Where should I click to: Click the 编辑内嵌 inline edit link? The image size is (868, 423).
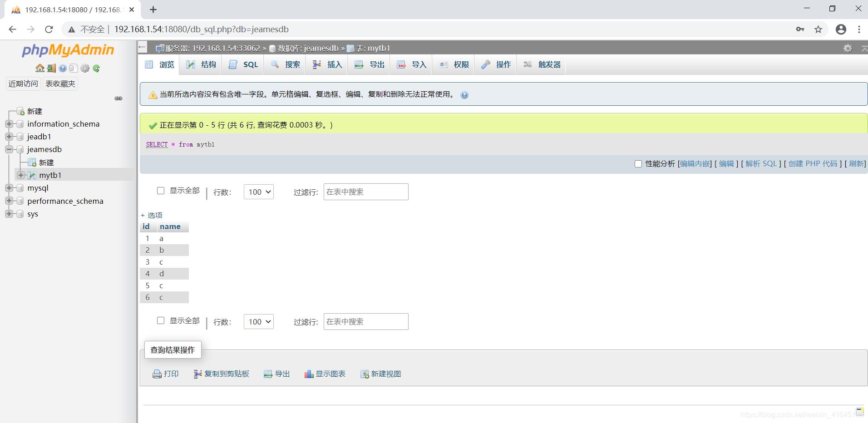(695, 164)
